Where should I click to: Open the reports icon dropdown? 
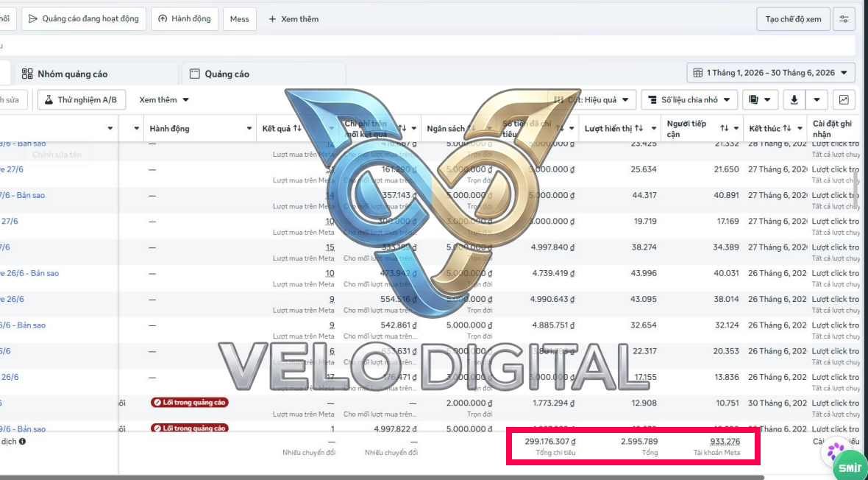(x=760, y=100)
